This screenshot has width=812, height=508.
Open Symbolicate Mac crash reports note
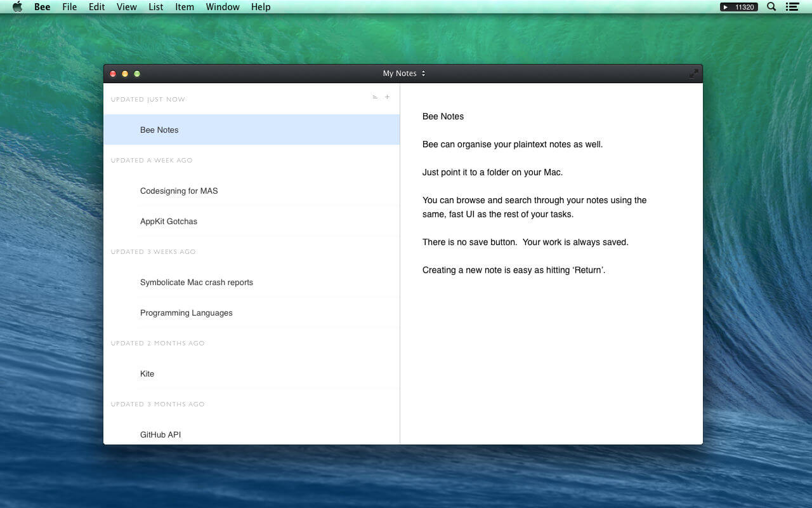point(252,282)
